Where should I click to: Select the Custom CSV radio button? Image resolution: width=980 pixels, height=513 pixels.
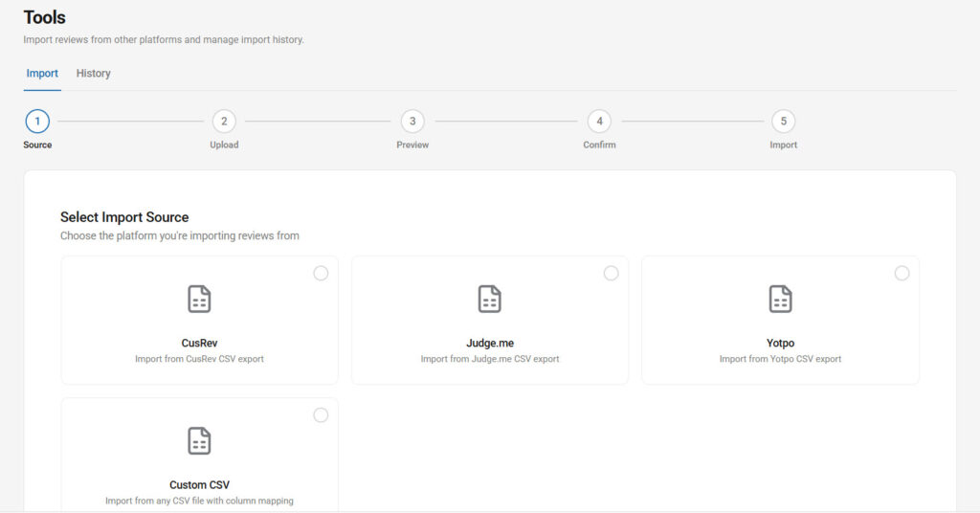[x=321, y=415]
